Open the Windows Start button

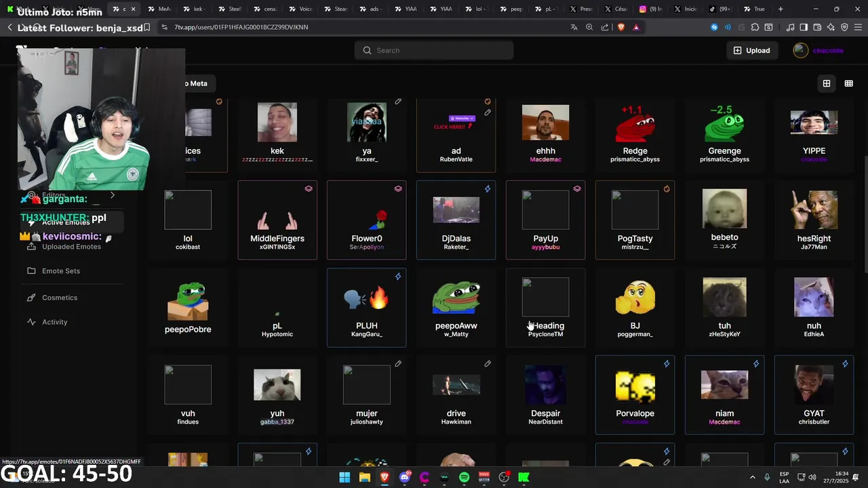[344, 477]
